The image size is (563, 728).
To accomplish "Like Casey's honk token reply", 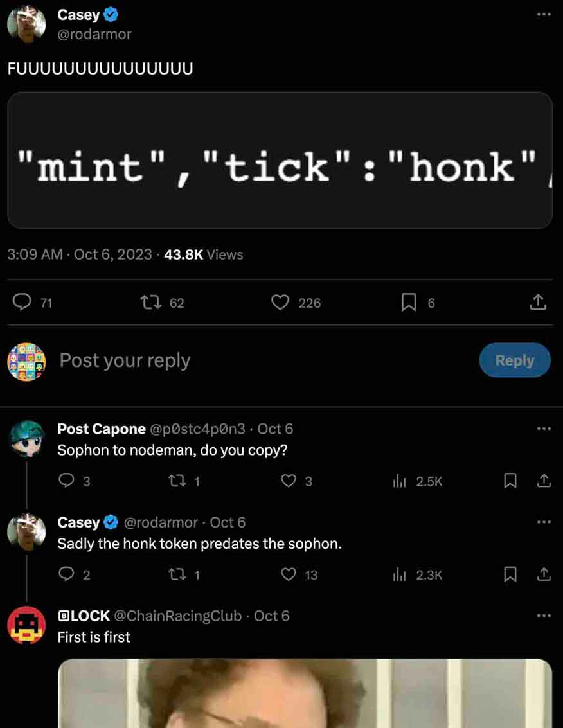I will 289,574.
